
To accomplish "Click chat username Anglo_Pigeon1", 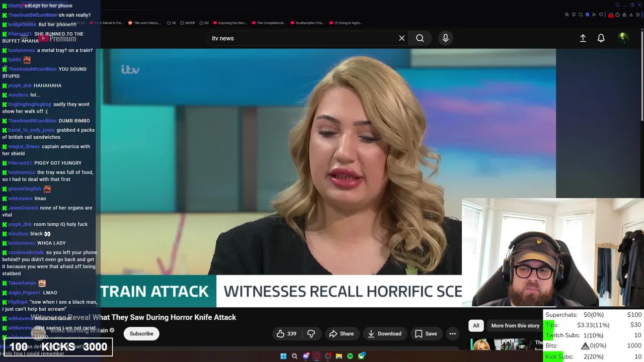I will (25, 293).
